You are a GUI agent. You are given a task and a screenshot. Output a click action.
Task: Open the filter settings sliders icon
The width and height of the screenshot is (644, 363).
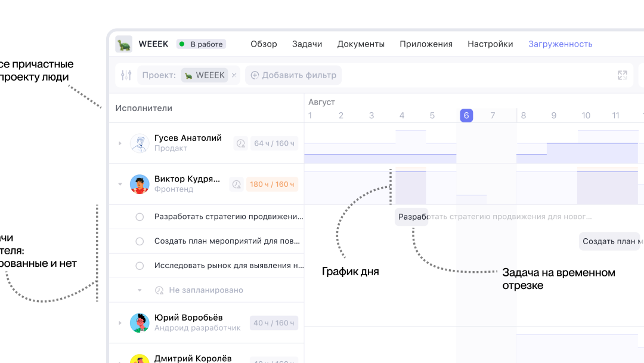pyautogui.click(x=126, y=75)
